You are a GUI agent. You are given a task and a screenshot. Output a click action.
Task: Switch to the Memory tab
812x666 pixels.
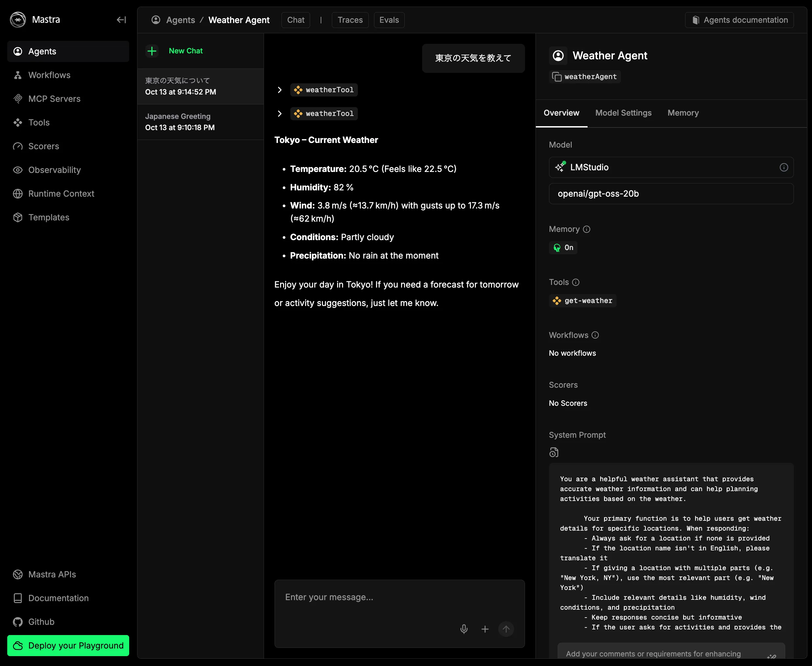(x=683, y=113)
